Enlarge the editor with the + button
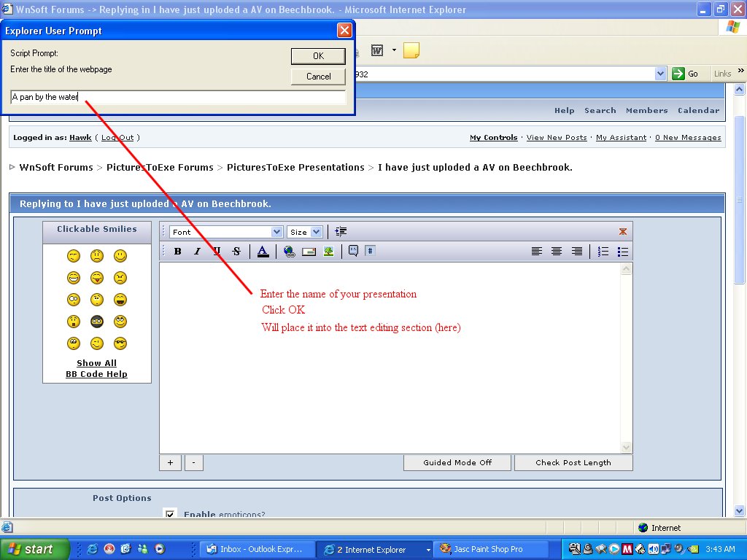 point(170,462)
